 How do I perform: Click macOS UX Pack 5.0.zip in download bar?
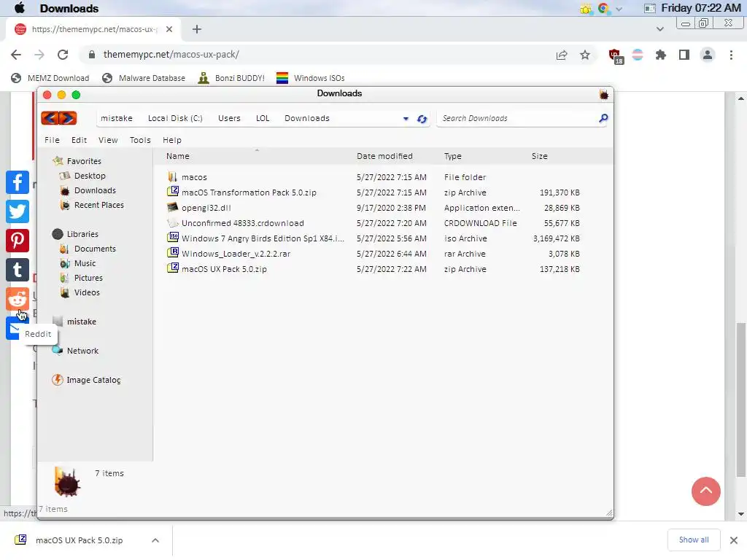[x=79, y=540]
